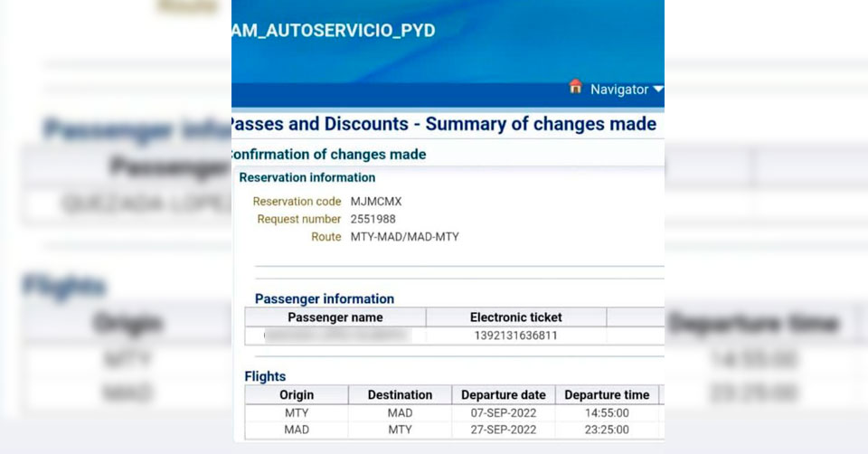868x454 pixels.
Task: Select electronic ticket number 1392131636811
Action: coord(515,336)
